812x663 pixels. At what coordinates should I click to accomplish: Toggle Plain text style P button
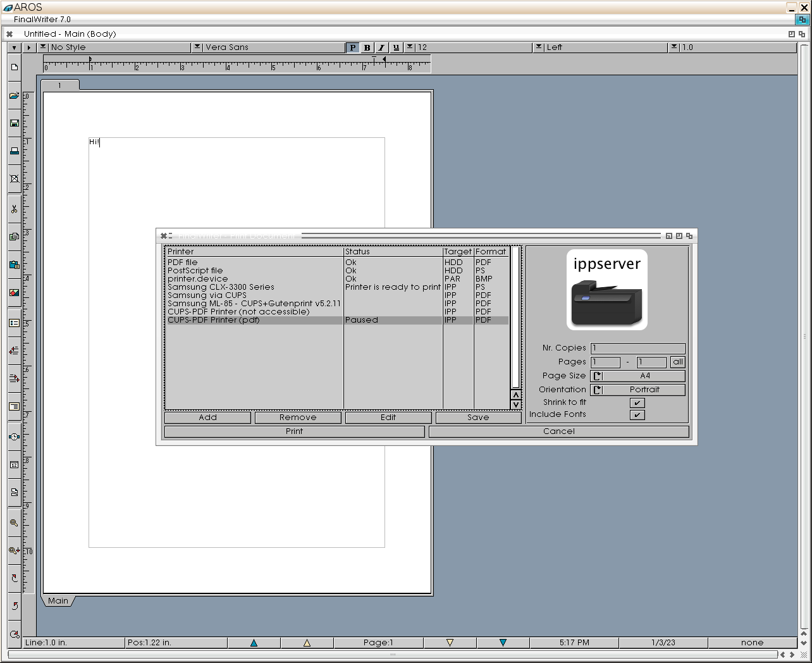click(352, 47)
